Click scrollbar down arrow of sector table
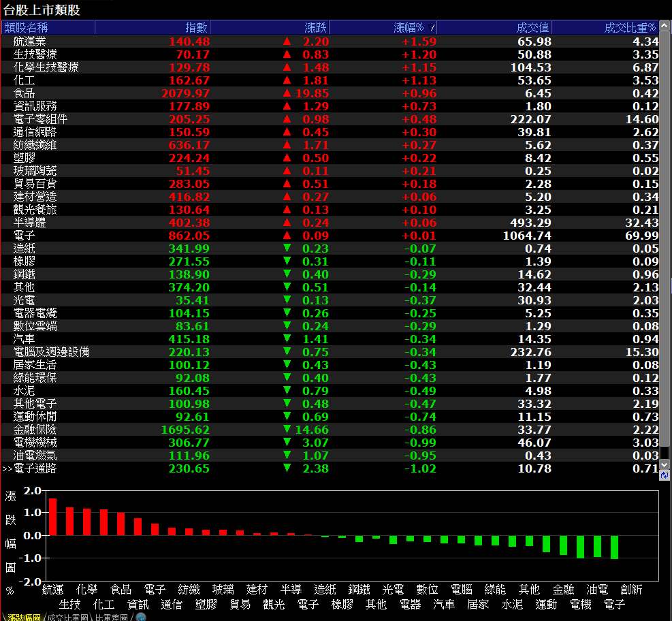Image resolution: width=672 pixels, height=621 pixels. pos(665,465)
